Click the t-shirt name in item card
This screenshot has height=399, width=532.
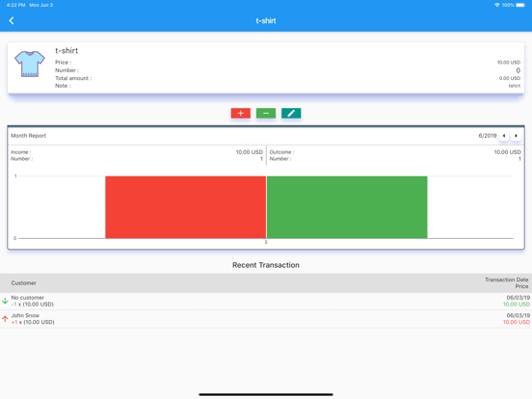pyautogui.click(x=66, y=51)
